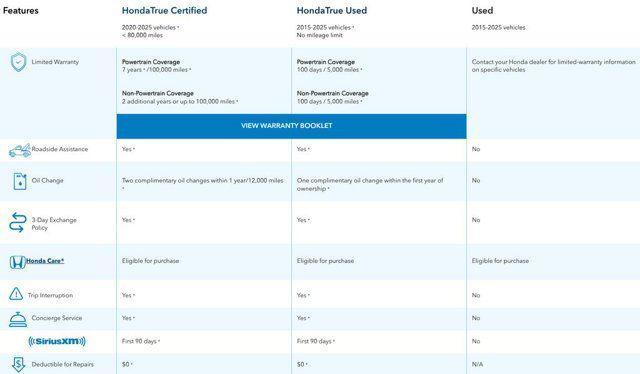Select the HondaTrue Used column heading

(332, 11)
